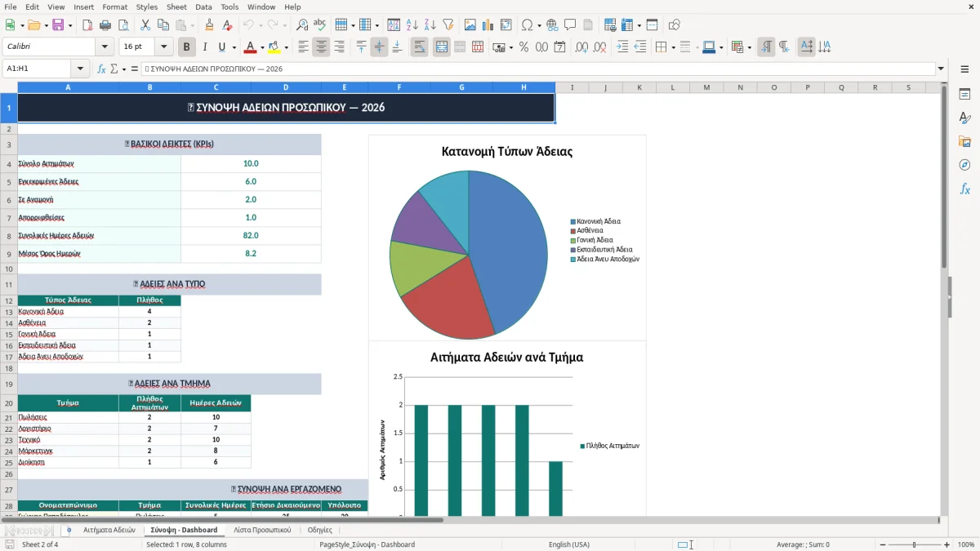
Task: Switch to Λίστα Προσωπικού sheet tab
Action: pos(262,530)
